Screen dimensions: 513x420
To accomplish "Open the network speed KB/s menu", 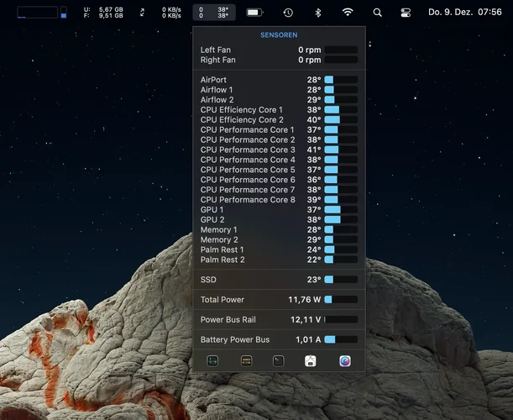I will [x=162, y=13].
